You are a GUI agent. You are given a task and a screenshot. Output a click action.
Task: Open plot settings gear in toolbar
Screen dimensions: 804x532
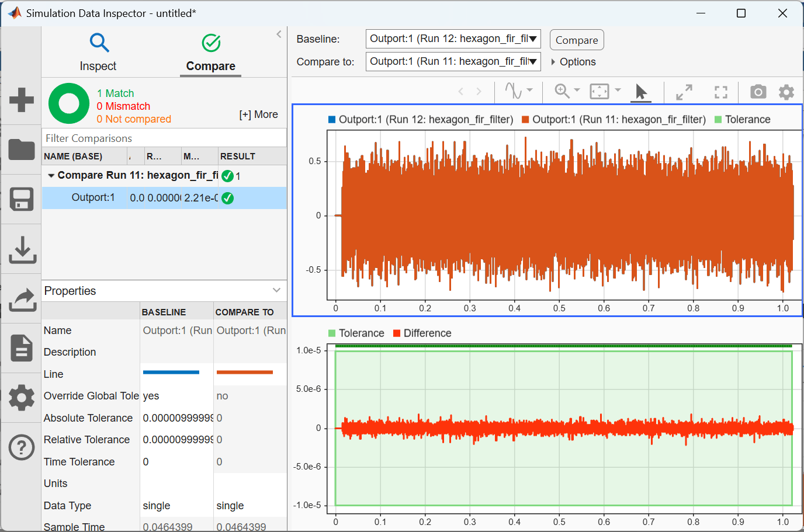point(786,92)
